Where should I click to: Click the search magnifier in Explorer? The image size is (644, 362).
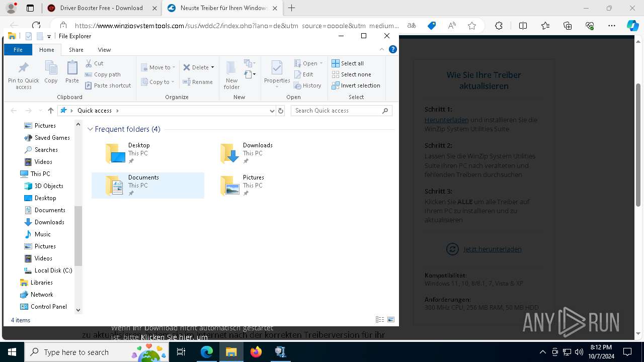(x=386, y=111)
